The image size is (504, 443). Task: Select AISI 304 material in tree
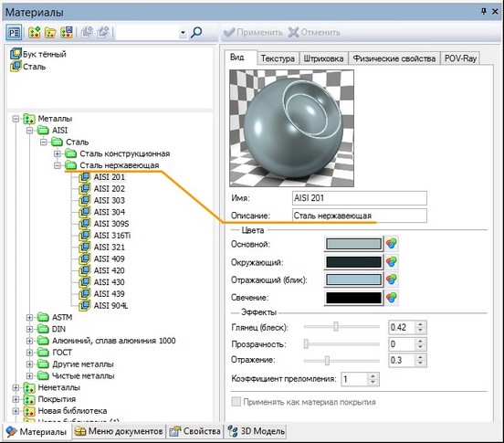110,212
